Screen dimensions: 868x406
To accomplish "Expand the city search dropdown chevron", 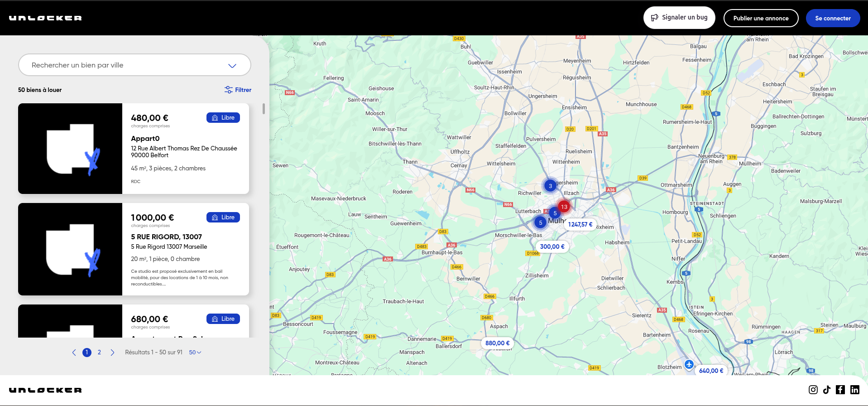I will [232, 65].
